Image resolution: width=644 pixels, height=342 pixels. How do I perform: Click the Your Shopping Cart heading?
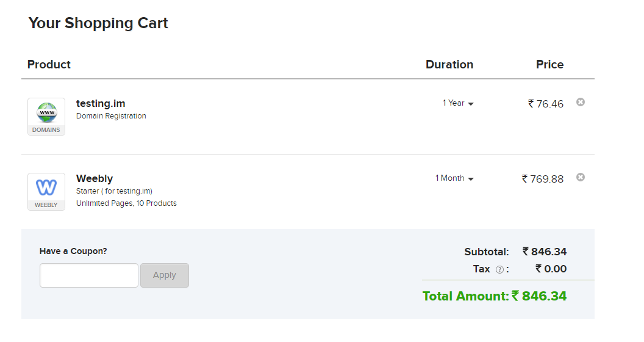pos(98,23)
